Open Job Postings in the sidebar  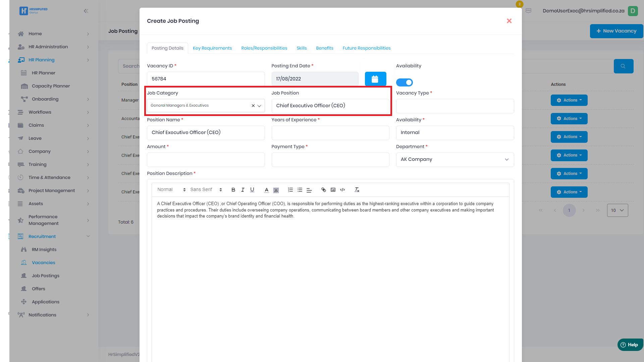[x=46, y=276]
